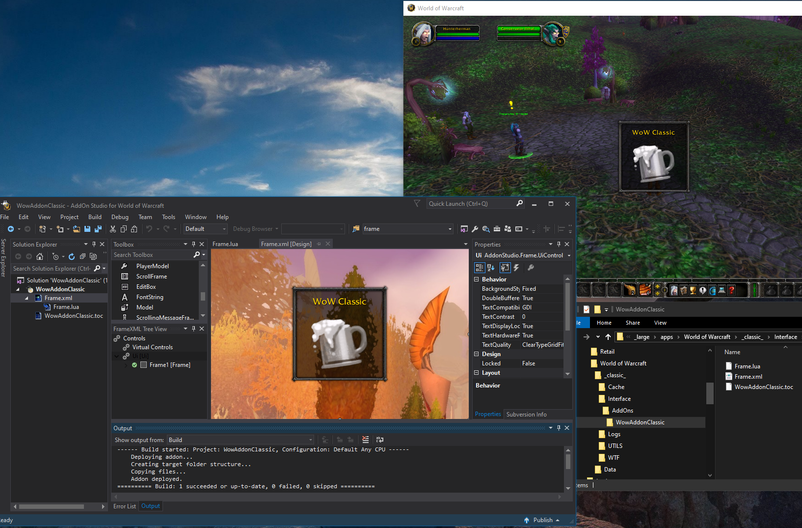Collapse the Design section in Properties
The width and height of the screenshot is (802, 528).
click(477, 354)
